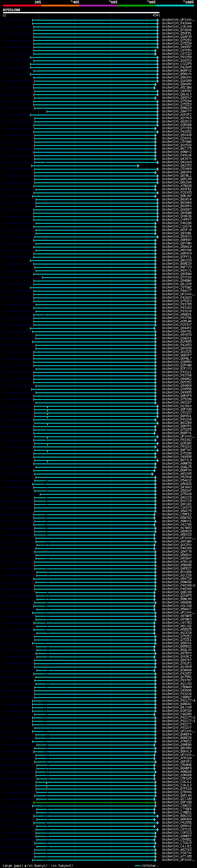Select hit label UniRef100_Q99002
Viewport: 197px width, 868px height.
[x=177, y=826]
